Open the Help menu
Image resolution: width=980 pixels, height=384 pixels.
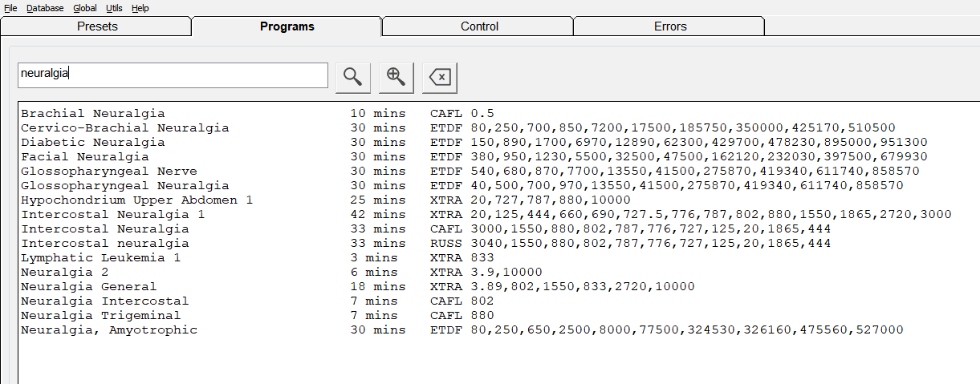point(140,8)
